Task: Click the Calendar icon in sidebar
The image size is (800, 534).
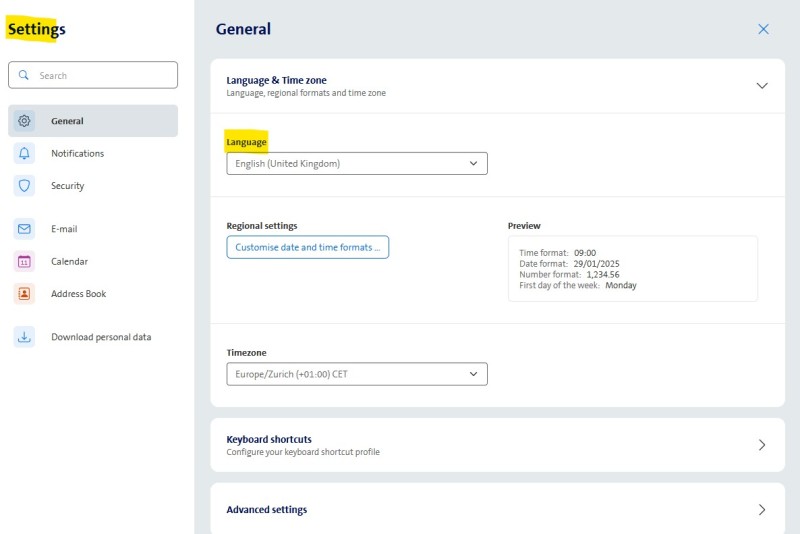Action: coord(25,261)
